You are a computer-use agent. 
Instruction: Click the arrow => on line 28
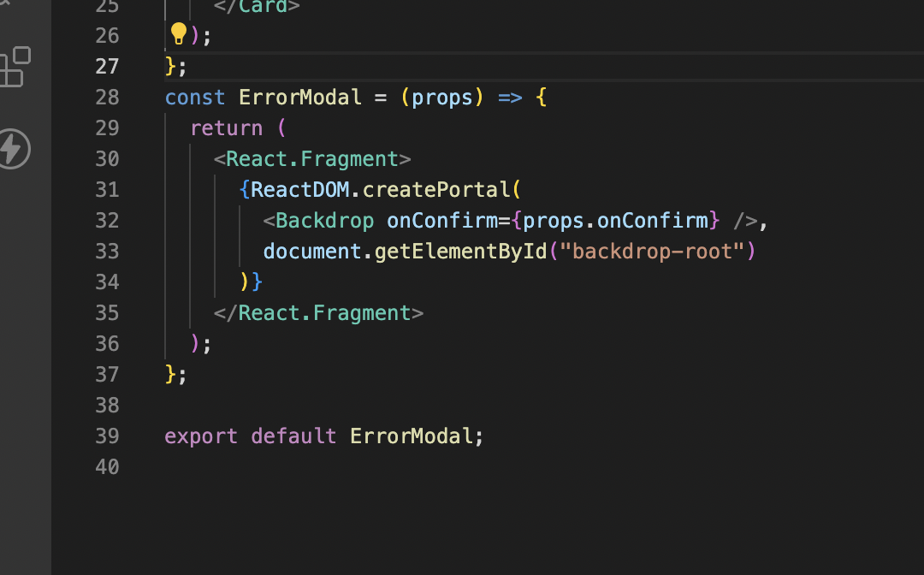click(x=510, y=98)
